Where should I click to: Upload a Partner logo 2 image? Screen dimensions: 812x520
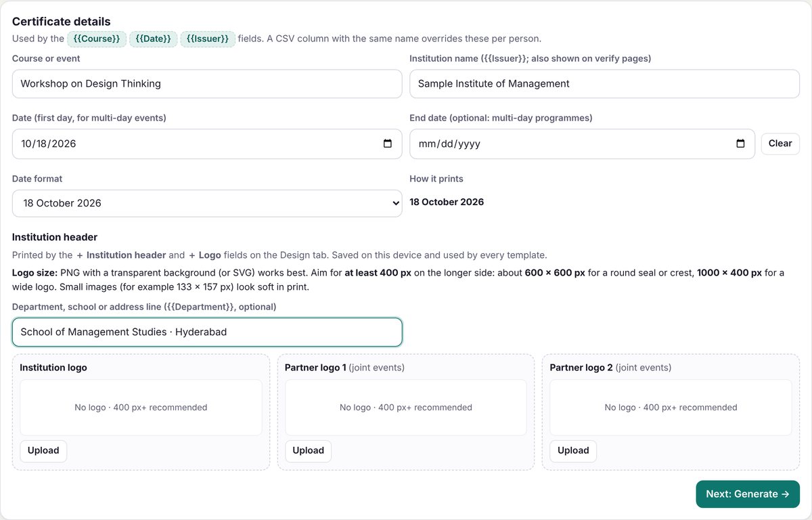(573, 451)
